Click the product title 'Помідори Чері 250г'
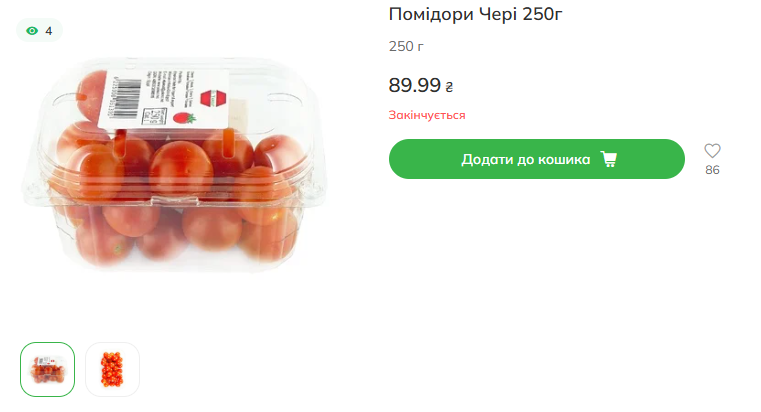 click(476, 14)
